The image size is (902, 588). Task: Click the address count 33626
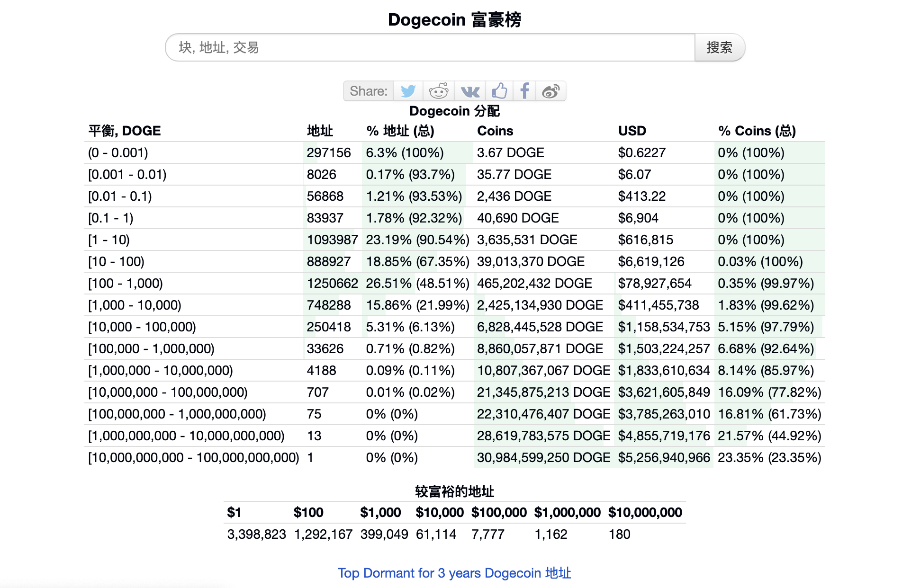(325, 348)
